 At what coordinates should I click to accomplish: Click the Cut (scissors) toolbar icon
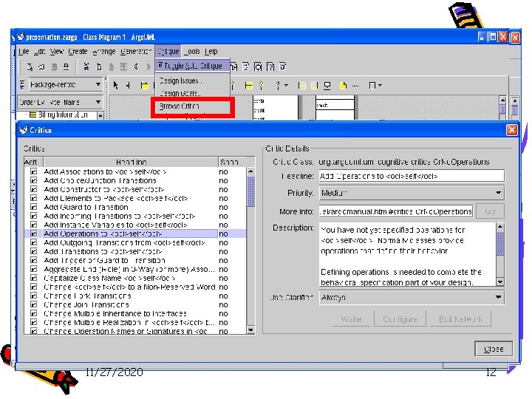click(86, 66)
